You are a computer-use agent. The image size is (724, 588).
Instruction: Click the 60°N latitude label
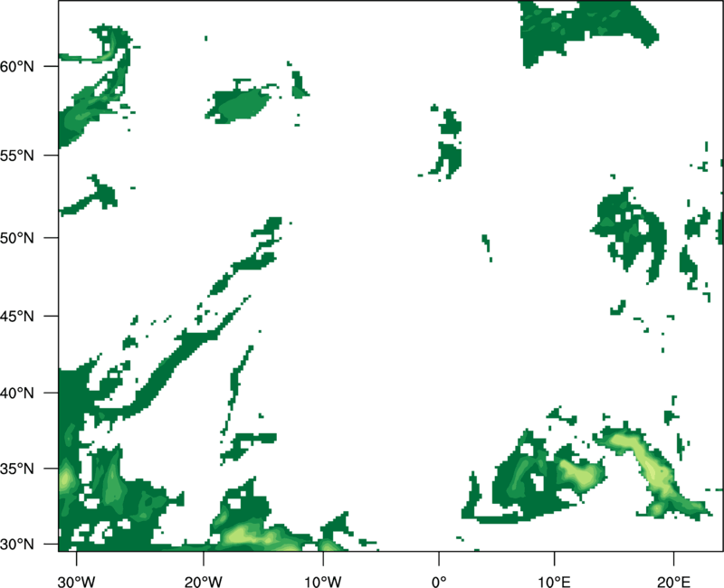tap(17, 66)
